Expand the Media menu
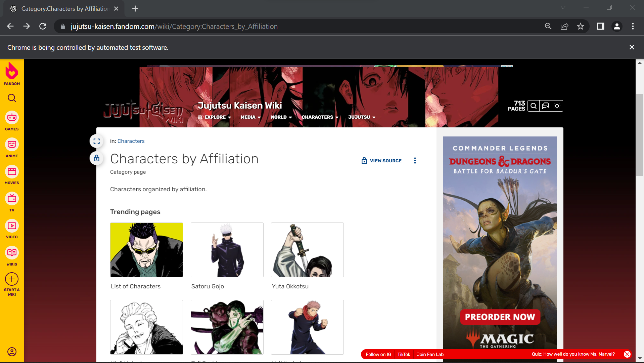 click(x=251, y=117)
